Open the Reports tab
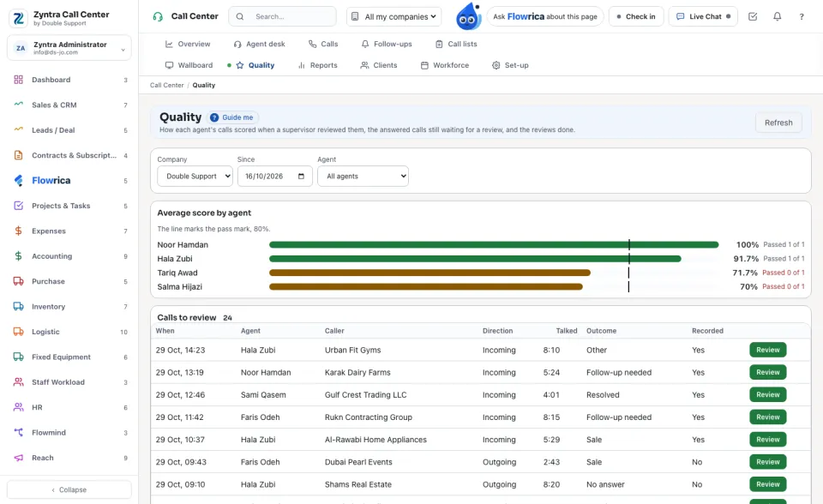The height and width of the screenshot is (504, 823). tap(317, 65)
